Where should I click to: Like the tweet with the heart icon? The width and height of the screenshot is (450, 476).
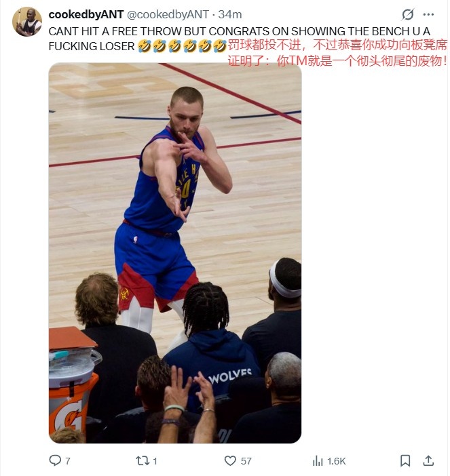(230, 461)
